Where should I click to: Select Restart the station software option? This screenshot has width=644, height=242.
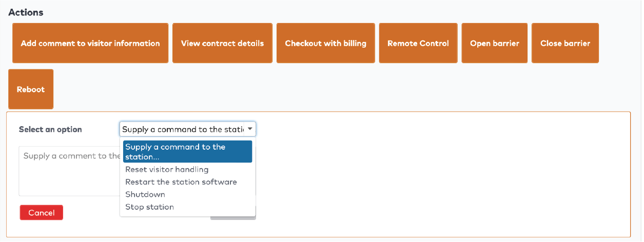tap(181, 182)
